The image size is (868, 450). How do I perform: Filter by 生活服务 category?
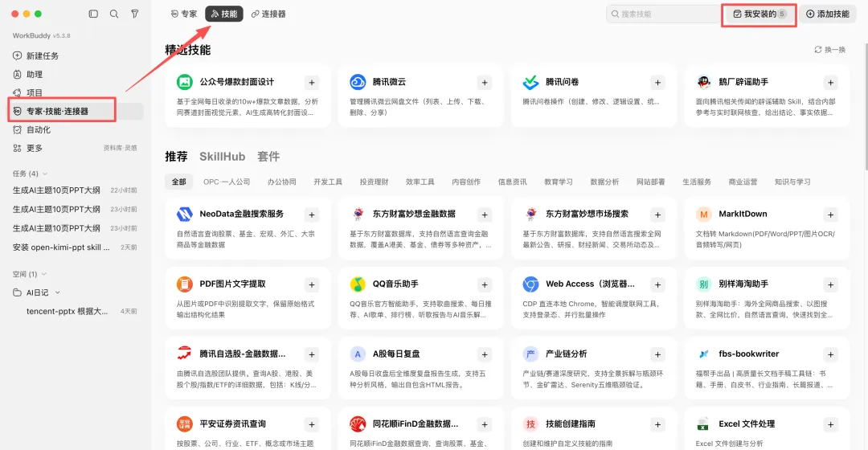(697, 182)
